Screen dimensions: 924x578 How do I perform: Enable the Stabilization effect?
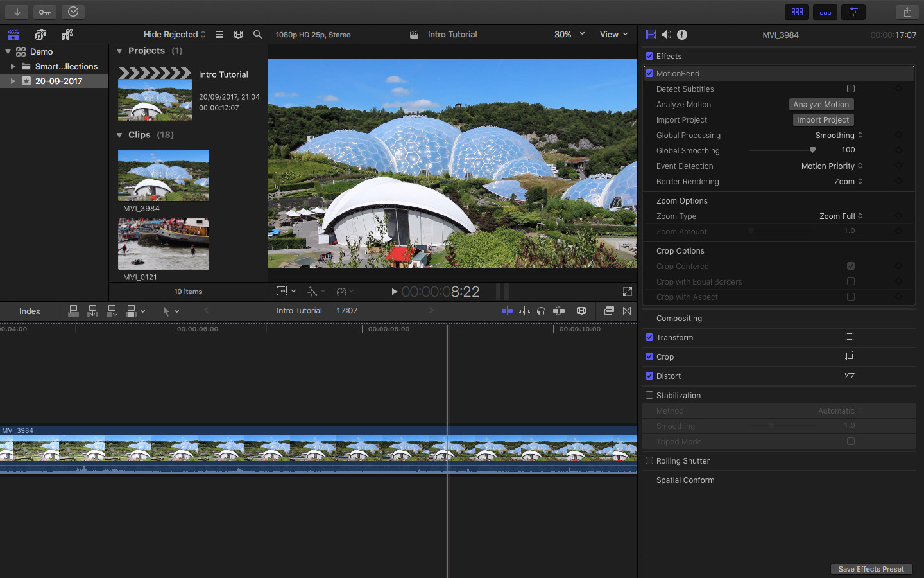point(649,395)
